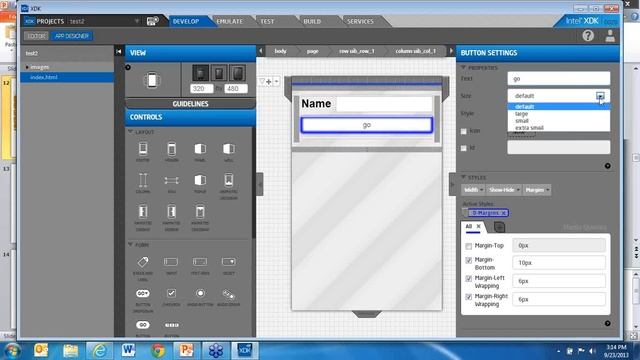Select the Input form control
The image size is (640, 360).
coord(171,264)
